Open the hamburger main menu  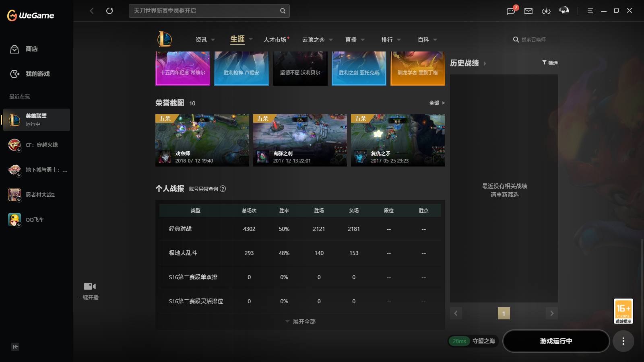pos(590,11)
